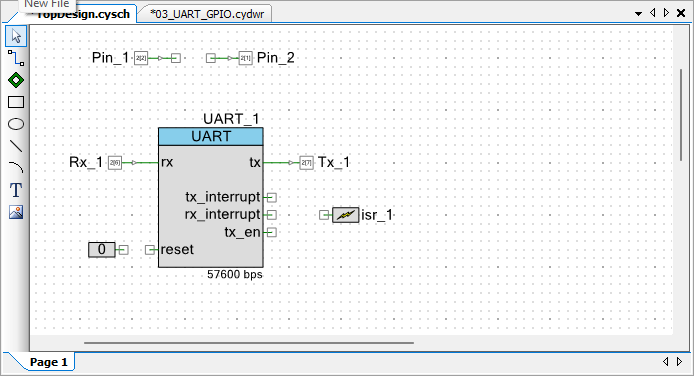Select the UART_1 component block
694x376 pixels.
pyautogui.click(x=211, y=197)
